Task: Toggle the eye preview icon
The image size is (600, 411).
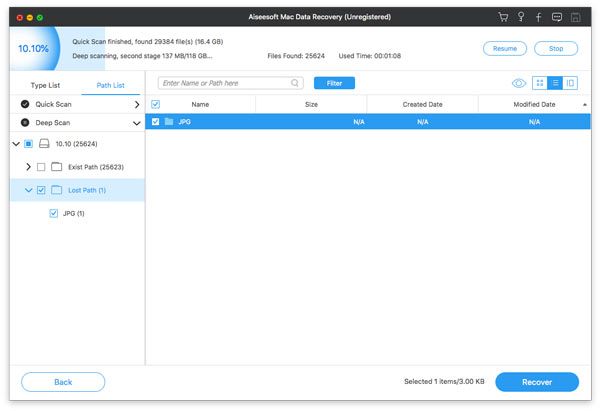Action: [519, 83]
